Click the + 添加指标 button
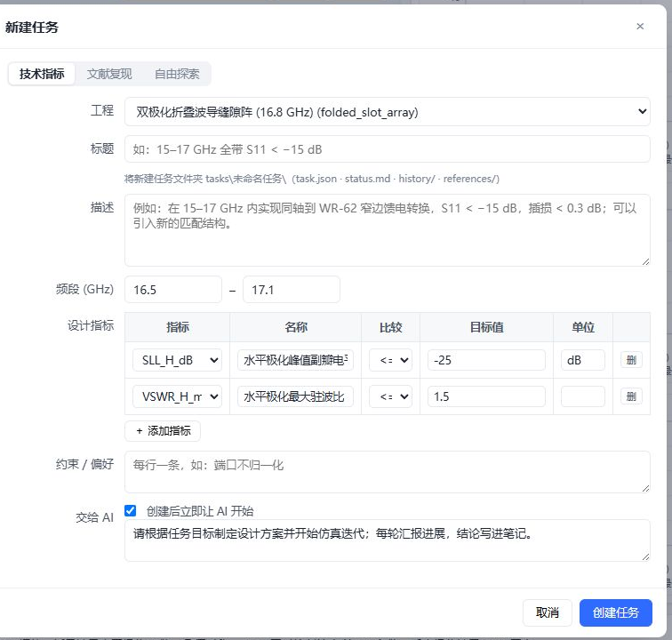Viewport: 672px width, 640px height. coord(163,431)
